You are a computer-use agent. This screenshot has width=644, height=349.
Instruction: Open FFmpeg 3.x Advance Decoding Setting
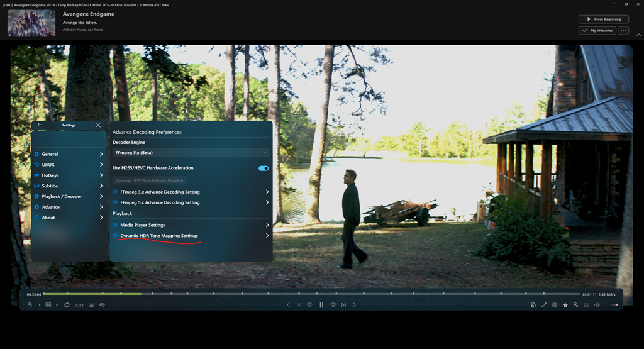(x=191, y=192)
